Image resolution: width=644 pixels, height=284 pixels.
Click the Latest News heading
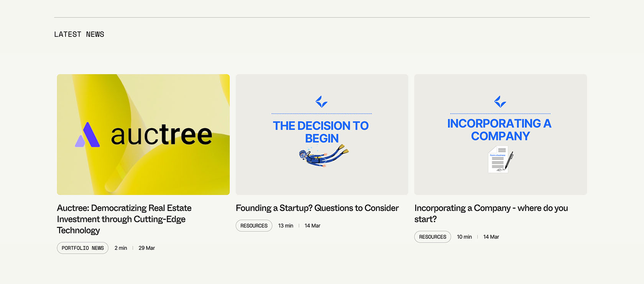79,34
